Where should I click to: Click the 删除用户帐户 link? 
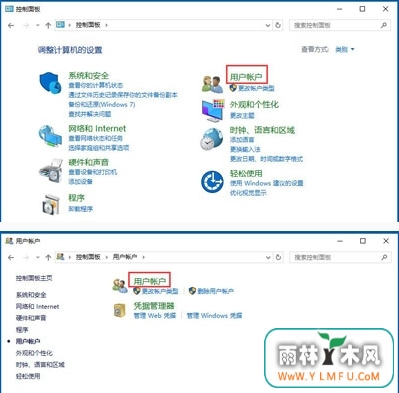[215, 291]
